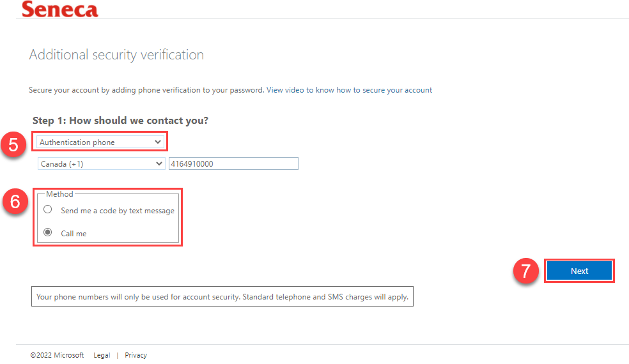Screen dimensions: 629x364
Task: Click the red step 6 marker
Action: click(15, 201)
